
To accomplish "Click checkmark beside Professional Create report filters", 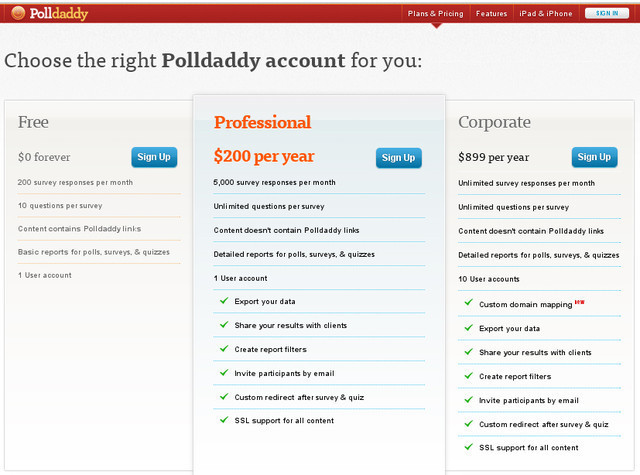I will pyautogui.click(x=224, y=349).
